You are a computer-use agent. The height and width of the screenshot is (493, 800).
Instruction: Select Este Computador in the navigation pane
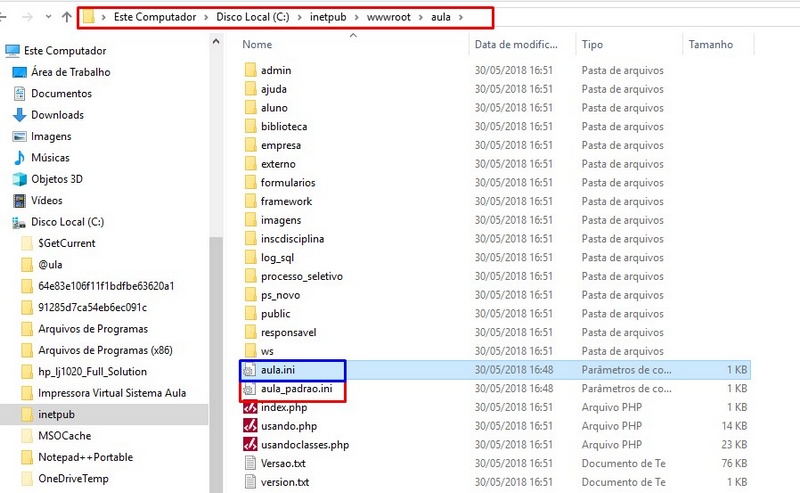(x=65, y=51)
